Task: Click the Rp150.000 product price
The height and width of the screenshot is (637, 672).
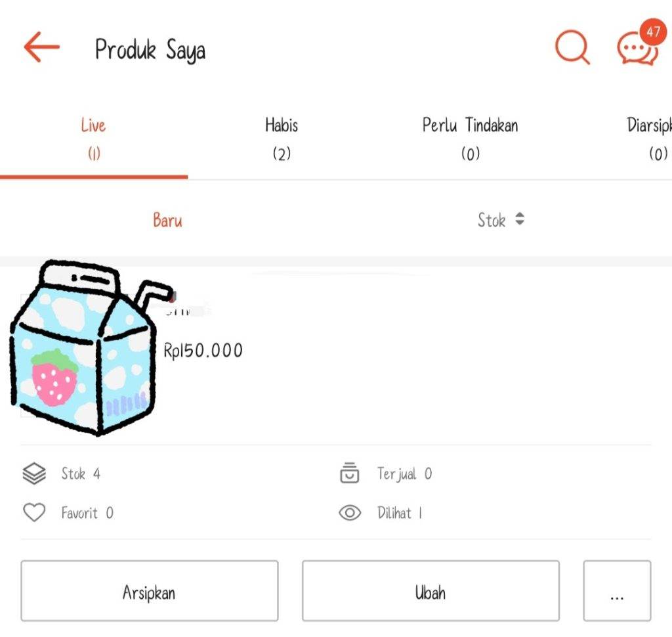Action: [x=203, y=351]
